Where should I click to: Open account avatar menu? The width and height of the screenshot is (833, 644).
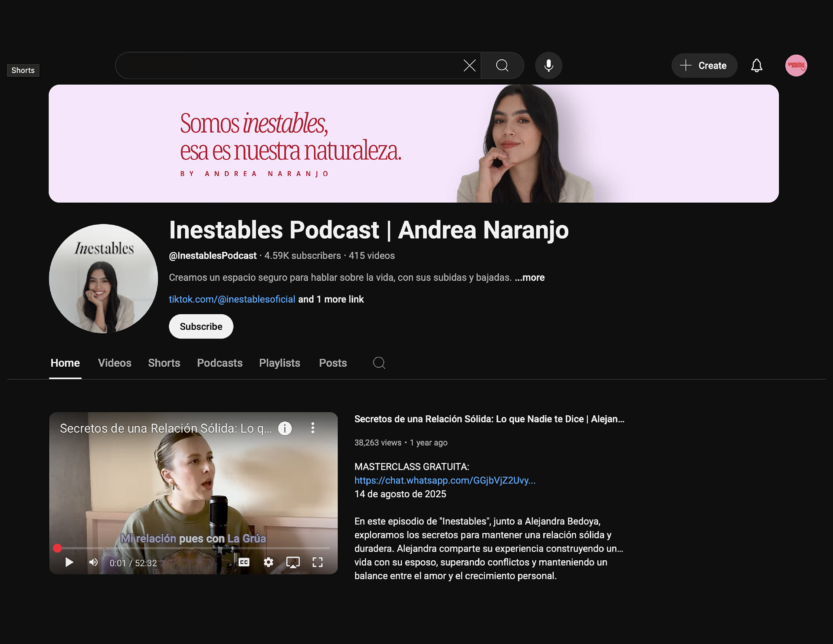coord(796,66)
